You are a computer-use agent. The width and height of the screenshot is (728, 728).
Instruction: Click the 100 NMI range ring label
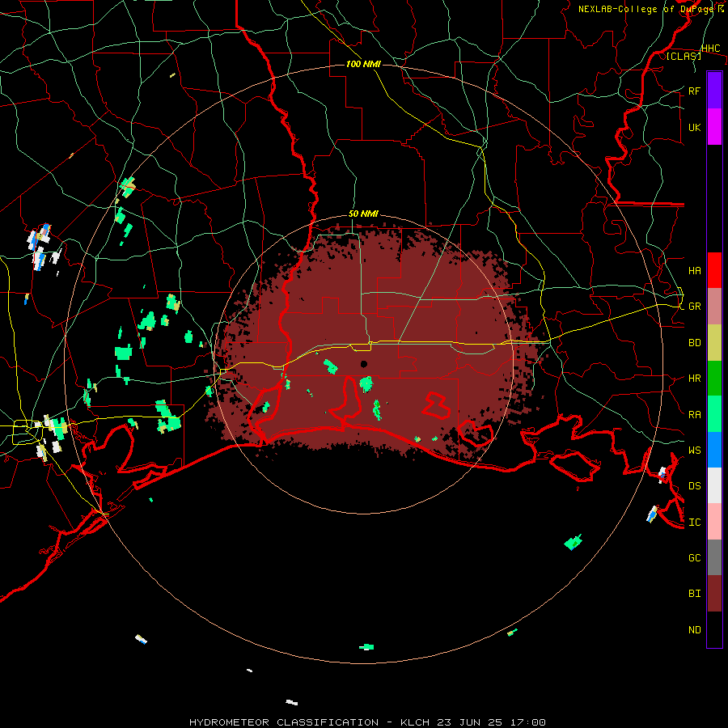coord(363,64)
